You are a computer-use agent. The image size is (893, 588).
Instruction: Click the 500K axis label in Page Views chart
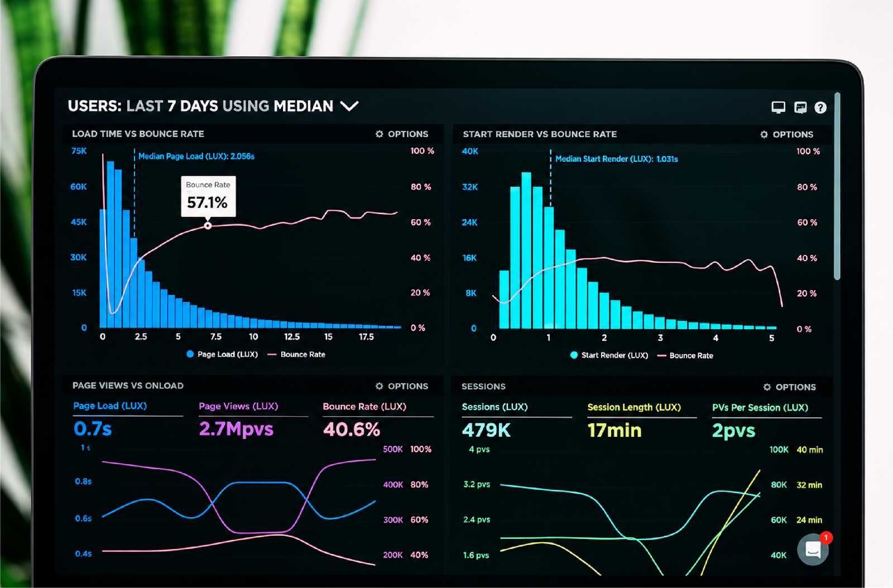(393, 449)
